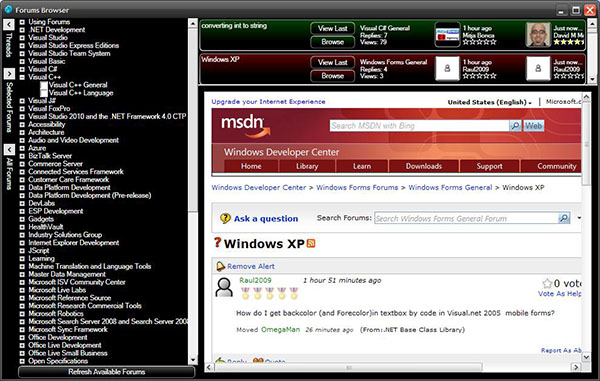Image resolution: width=600 pixels, height=381 pixels.
Task: Select the Internet Explorer Development forum
Action: (73, 243)
